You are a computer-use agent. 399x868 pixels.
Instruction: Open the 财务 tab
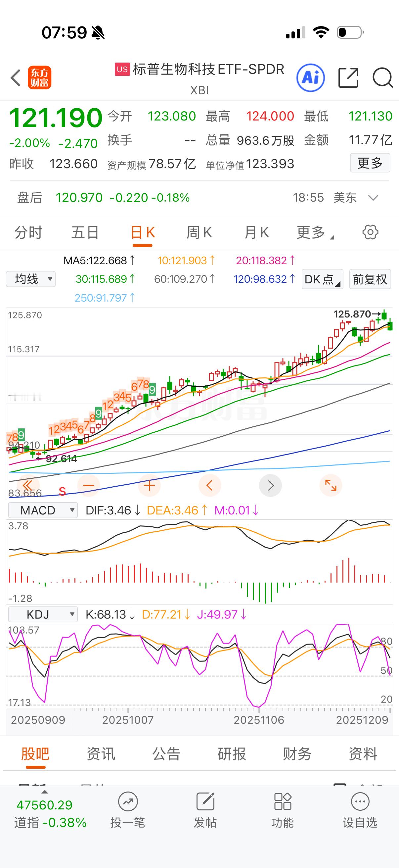click(x=297, y=754)
